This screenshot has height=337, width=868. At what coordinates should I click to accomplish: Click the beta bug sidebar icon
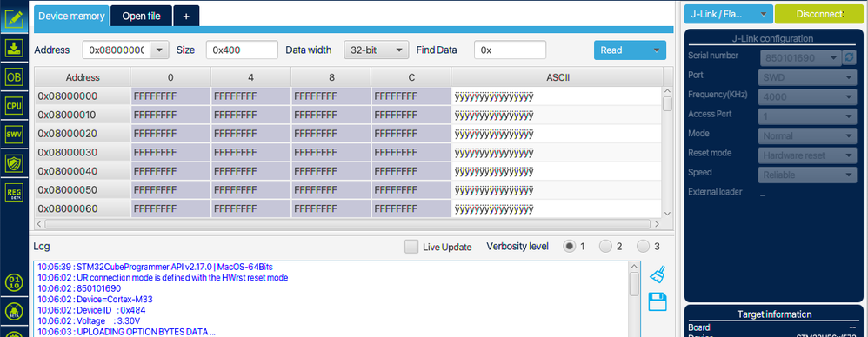[x=14, y=312]
